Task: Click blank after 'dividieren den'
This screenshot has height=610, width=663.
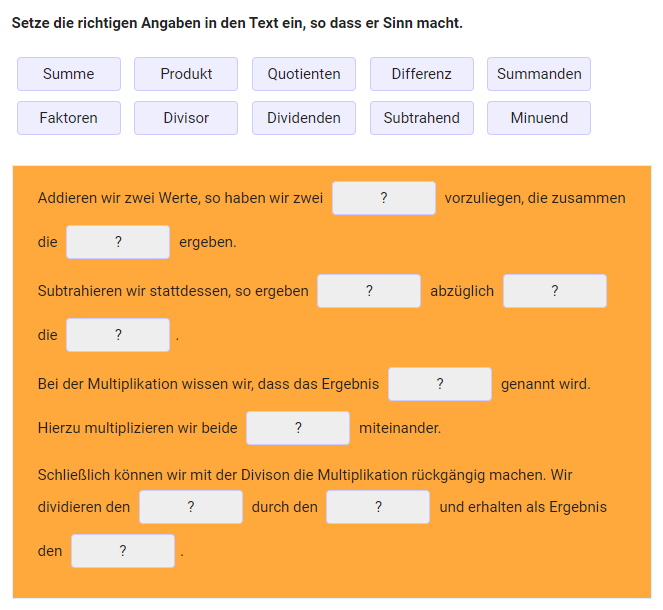Action: [x=191, y=507]
